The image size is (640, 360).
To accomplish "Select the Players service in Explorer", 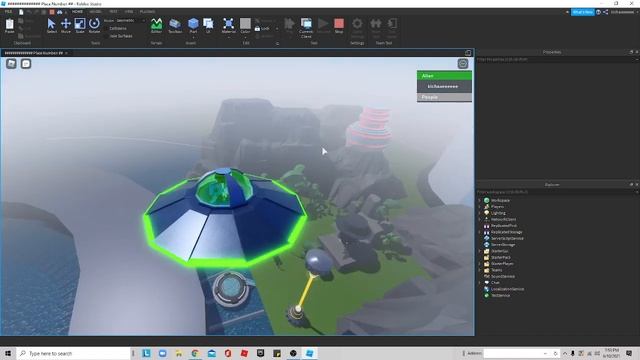I will [494, 207].
